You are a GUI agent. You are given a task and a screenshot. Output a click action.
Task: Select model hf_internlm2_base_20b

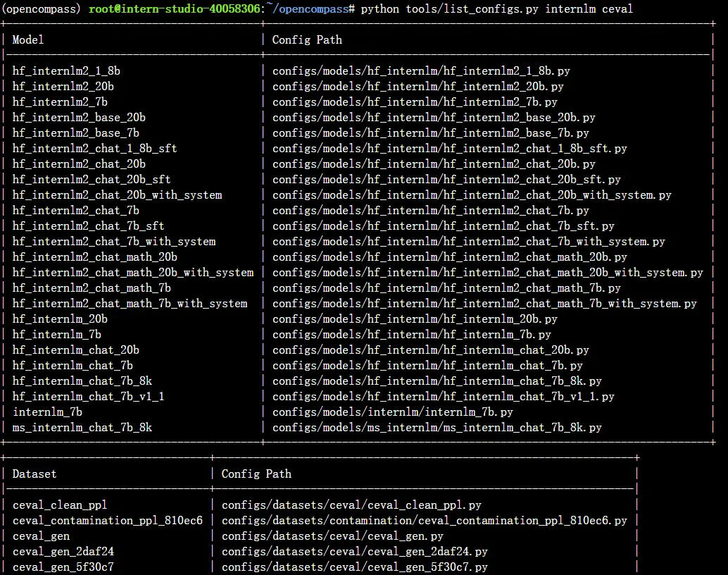click(79, 117)
